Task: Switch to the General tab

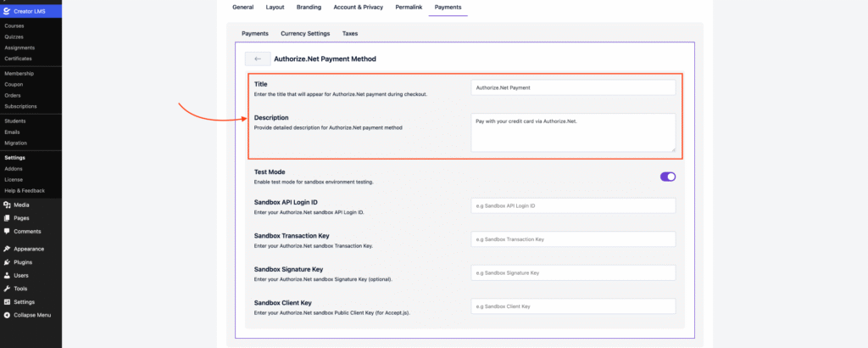Action: 243,7
